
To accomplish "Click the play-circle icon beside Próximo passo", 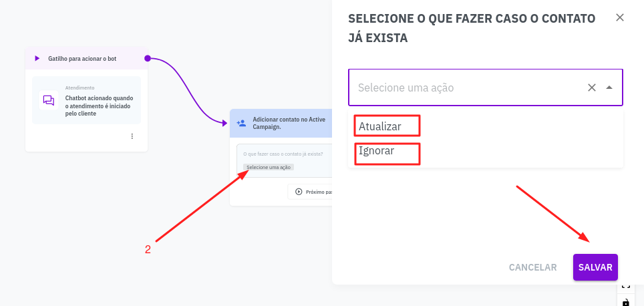I will (x=299, y=192).
